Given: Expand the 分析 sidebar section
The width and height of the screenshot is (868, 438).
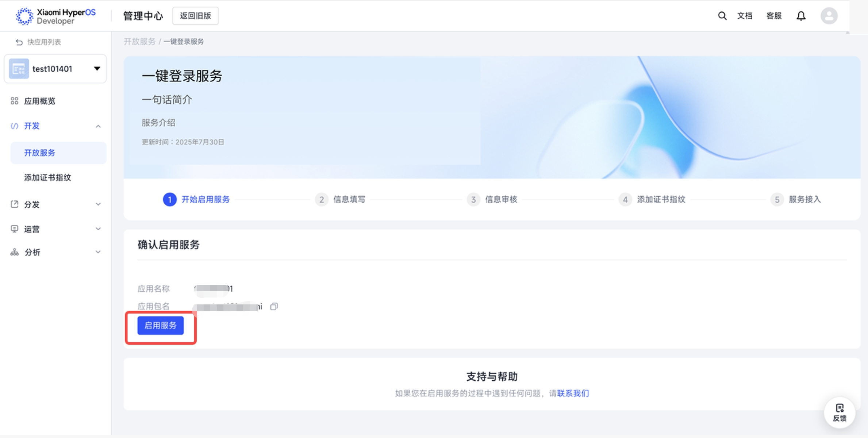Looking at the screenshot, I should (x=98, y=252).
